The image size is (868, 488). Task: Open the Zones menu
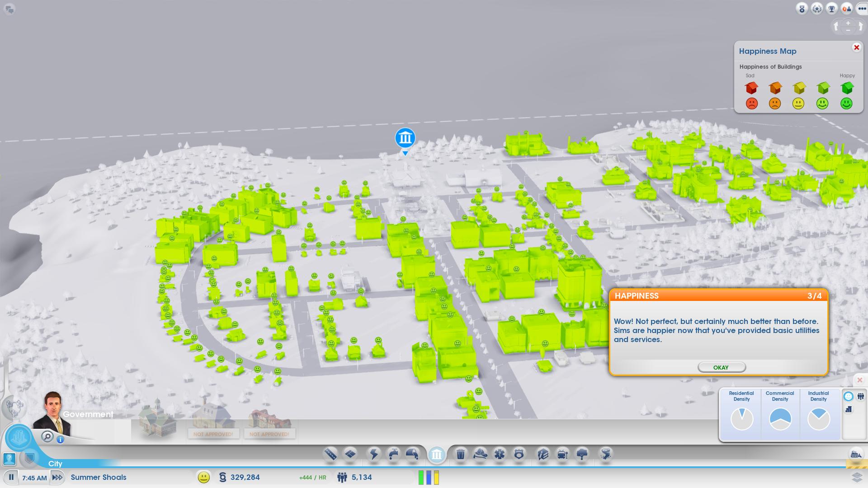(x=350, y=454)
